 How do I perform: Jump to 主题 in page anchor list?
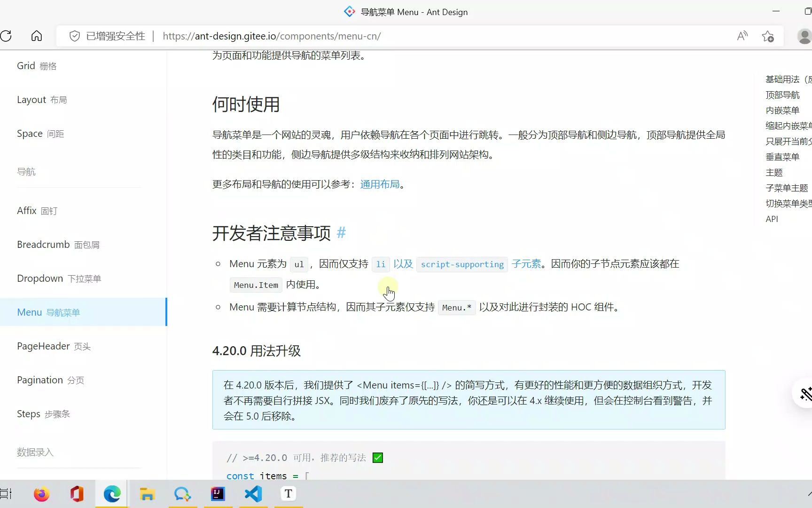(774, 173)
